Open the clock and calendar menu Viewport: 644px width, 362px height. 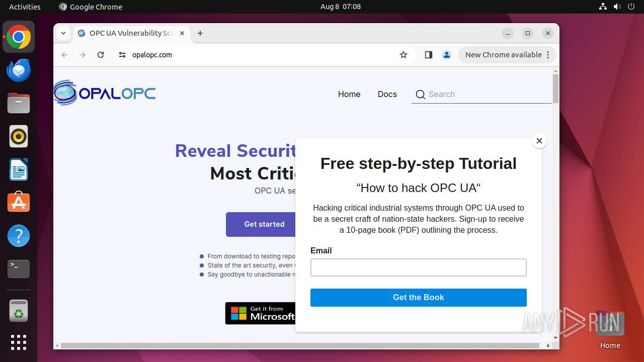pyautogui.click(x=341, y=7)
